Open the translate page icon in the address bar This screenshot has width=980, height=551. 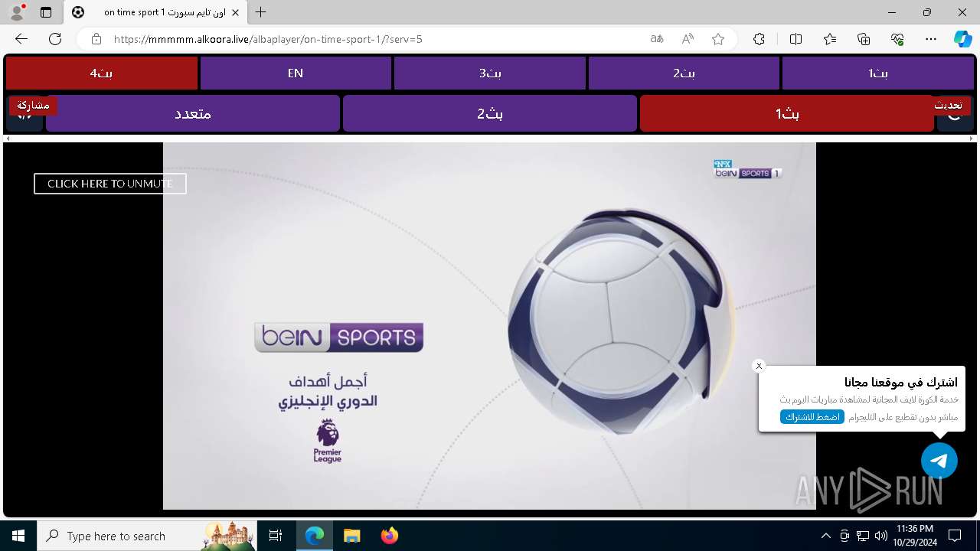[656, 39]
